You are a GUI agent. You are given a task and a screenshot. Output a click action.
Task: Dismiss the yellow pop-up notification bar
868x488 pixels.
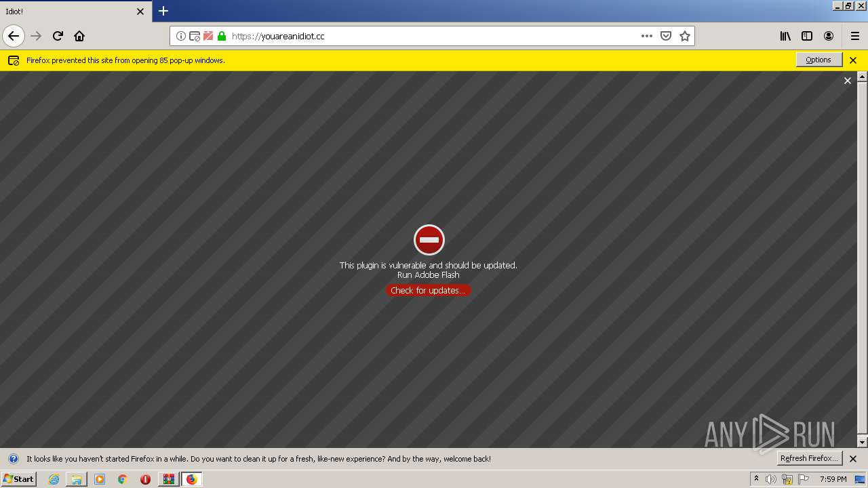coord(853,60)
